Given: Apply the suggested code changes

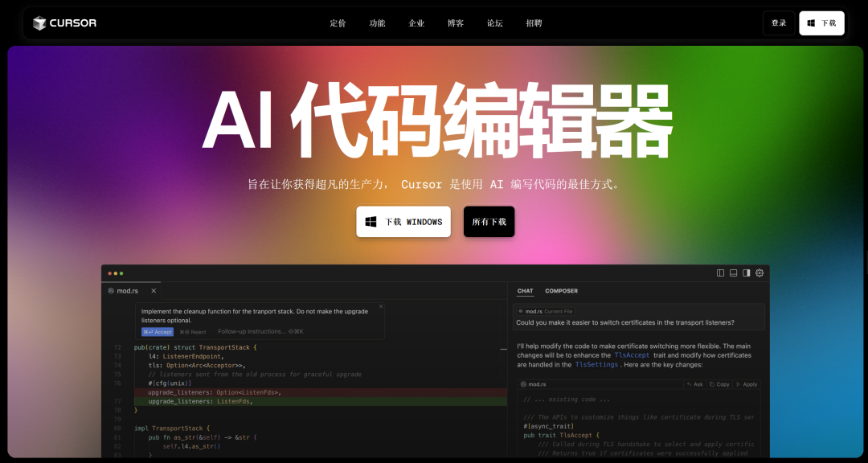Looking at the screenshot, I should click(x=747, y=384).
